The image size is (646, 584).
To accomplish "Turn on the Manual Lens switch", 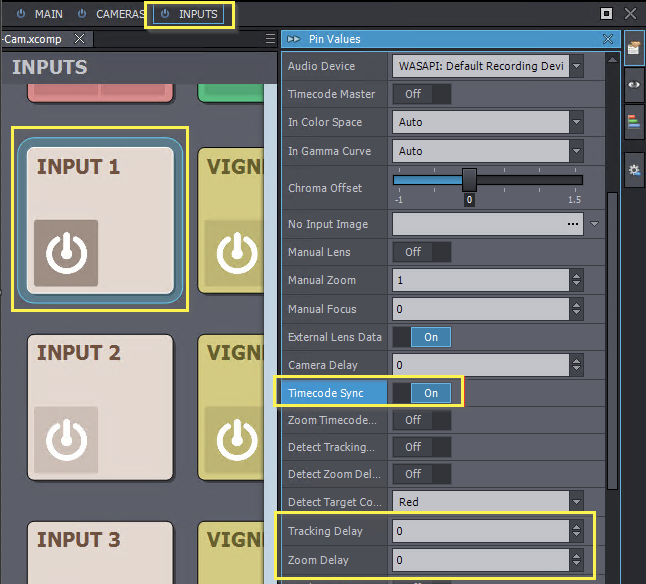I will [420, 252].
